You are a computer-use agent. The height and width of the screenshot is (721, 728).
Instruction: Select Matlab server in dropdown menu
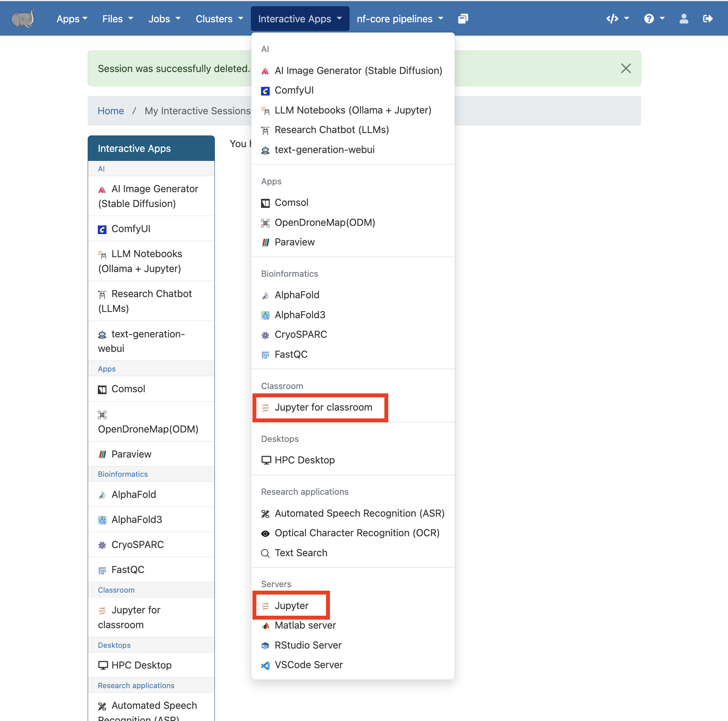305,625
